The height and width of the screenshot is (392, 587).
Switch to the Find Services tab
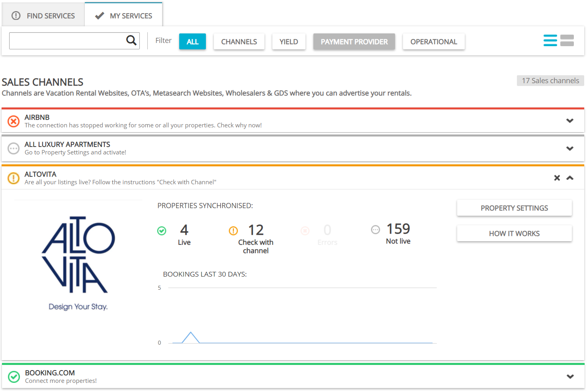[x=43, y=16]
